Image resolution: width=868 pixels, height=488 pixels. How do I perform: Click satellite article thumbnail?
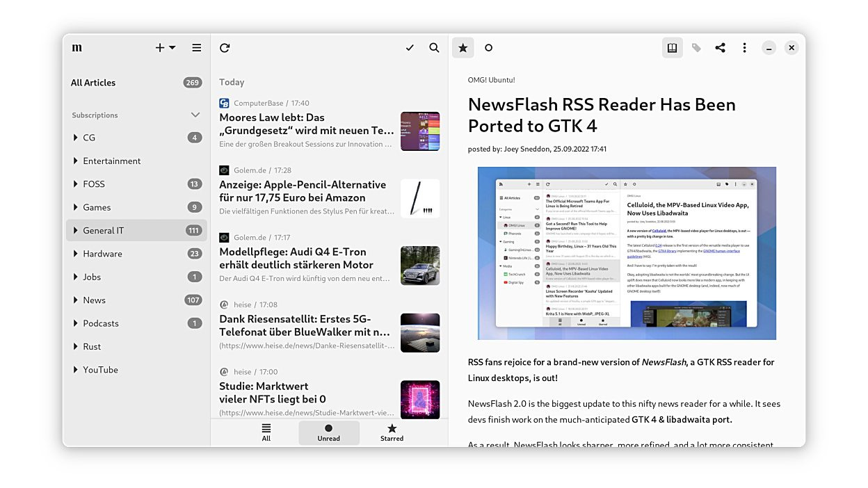pyautogui.click(x=420, y=333)
